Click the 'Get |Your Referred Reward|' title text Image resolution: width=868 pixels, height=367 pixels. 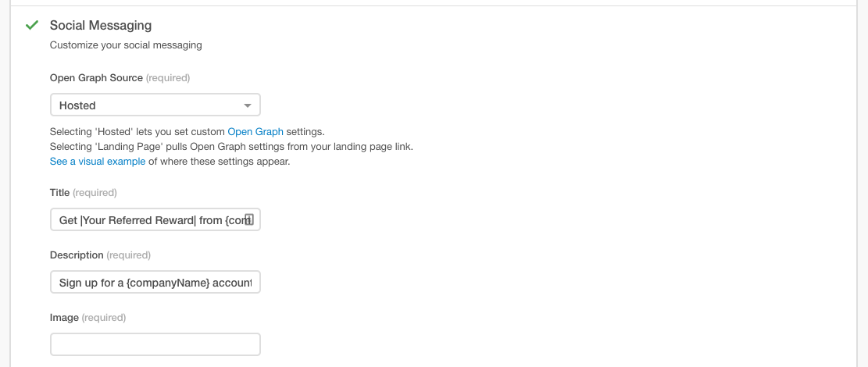pyautogui.click(x=125, y=220)
